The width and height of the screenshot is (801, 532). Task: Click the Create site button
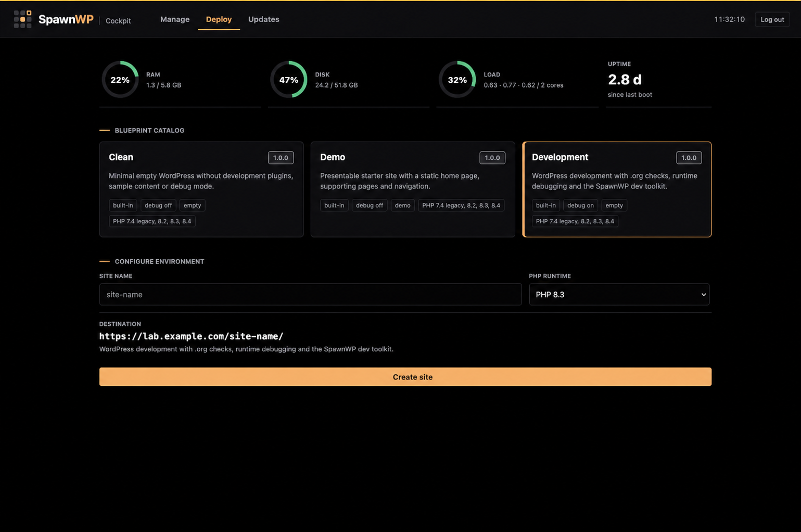click(405, 377)
